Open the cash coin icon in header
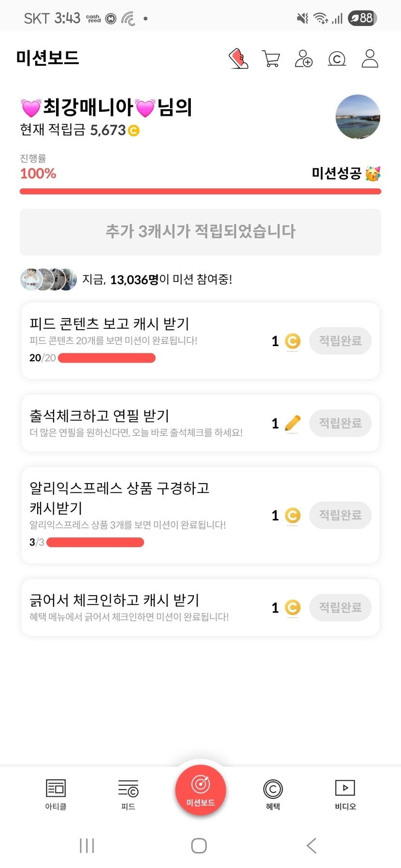The width and height of the screenshot is (401, 868). 337,59
